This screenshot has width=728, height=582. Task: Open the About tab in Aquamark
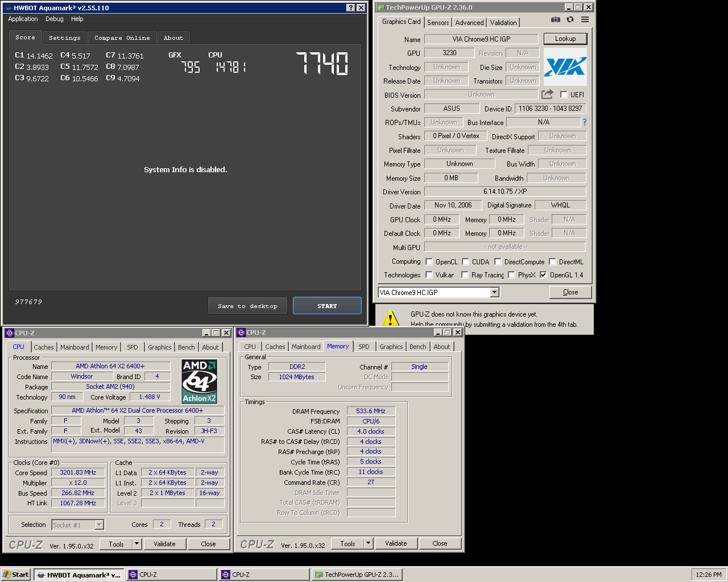tap(173, 38)
